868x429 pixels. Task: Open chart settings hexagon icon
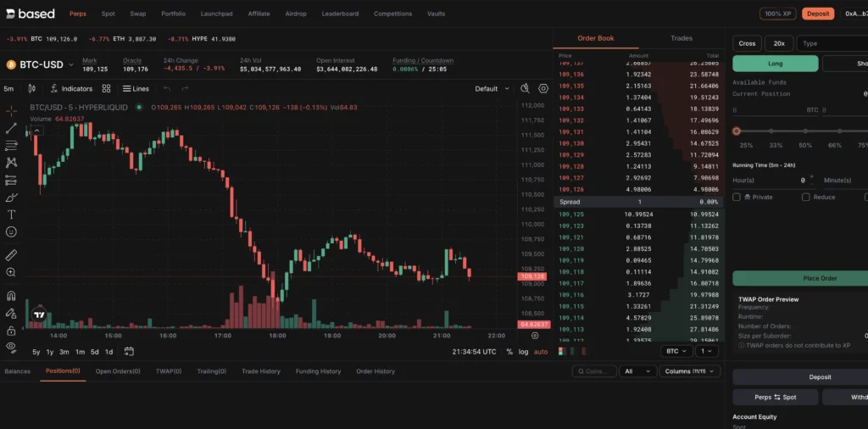coord(543,88)
